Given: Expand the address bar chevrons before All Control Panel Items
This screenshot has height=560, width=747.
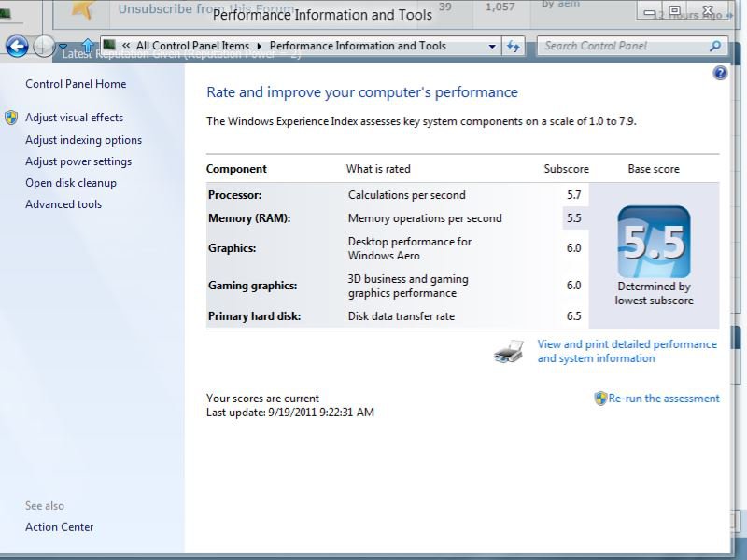Looking at the screenshot, I should tap(126, 46).
